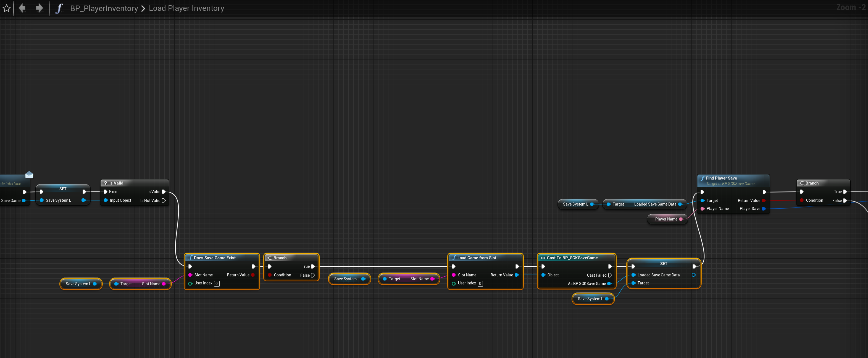868x358 pixels.
Task: Click the Cast Failed exec output pin
Action: pyautogui.click(x=610, y=275)
